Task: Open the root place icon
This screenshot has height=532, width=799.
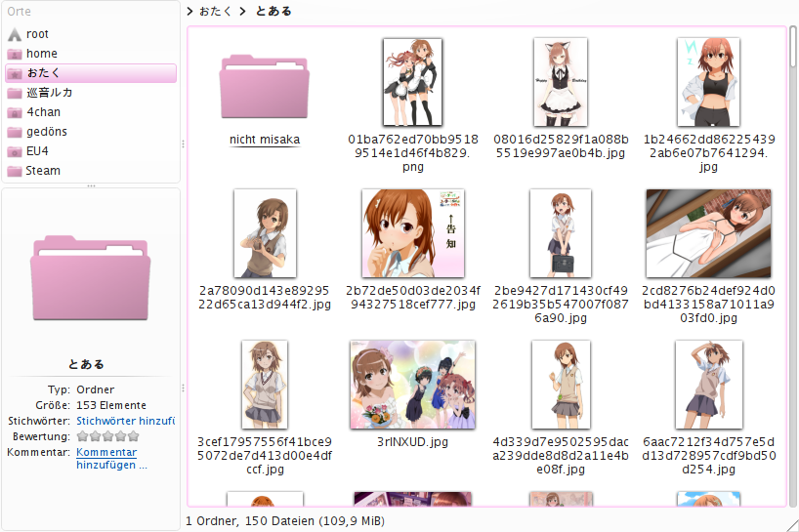Action: coord(15,34)
